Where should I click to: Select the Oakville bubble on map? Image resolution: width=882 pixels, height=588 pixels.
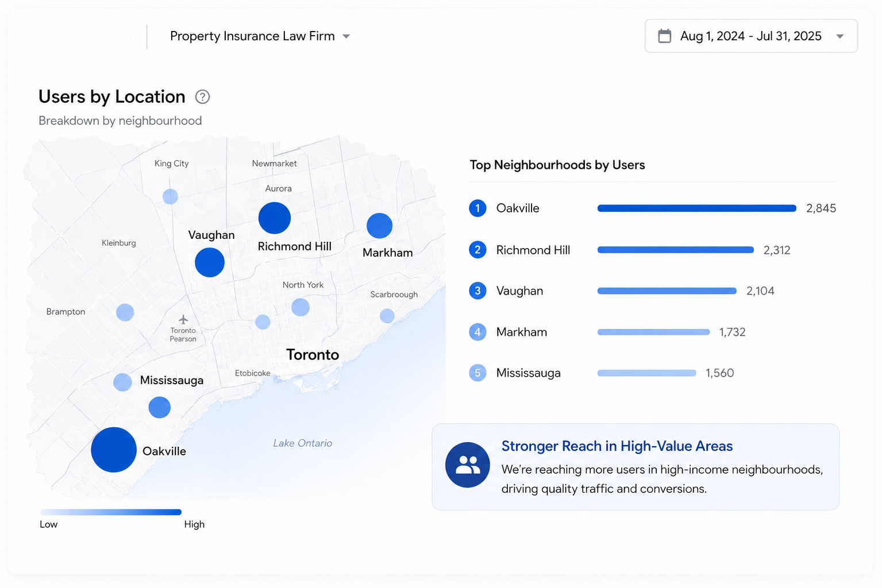coord(114,450)
